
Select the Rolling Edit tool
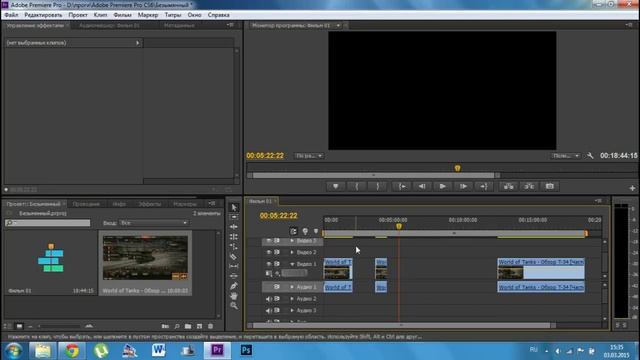(234, 237)
